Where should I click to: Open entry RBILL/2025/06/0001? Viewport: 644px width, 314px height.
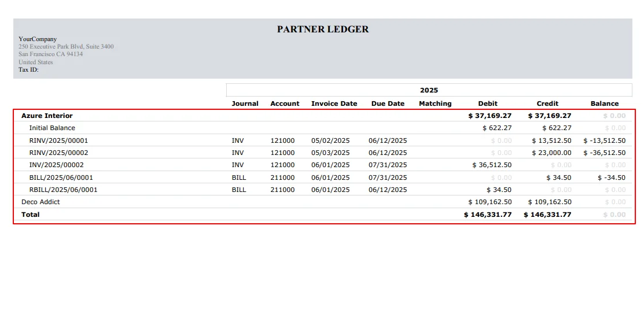point(63,190)
